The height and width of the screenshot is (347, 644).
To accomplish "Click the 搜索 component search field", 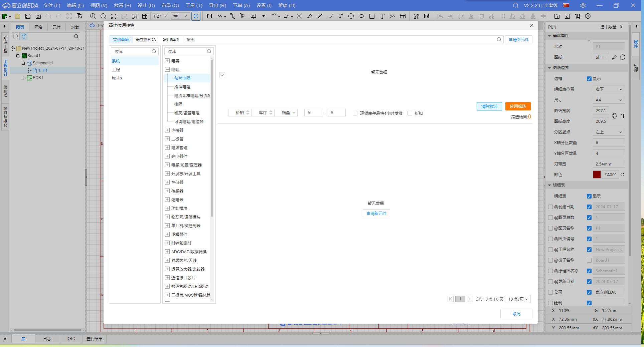I will click(341, 39).
